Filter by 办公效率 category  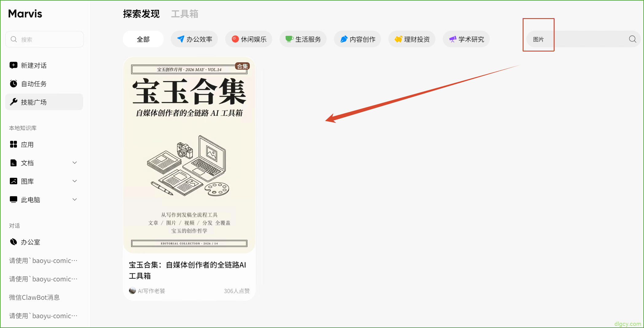194,39
